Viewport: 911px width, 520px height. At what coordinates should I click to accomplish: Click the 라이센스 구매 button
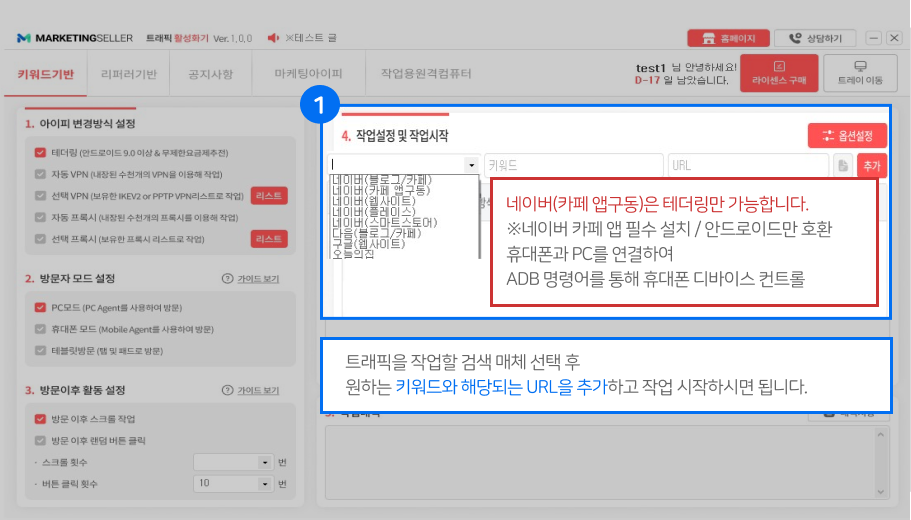coord(779,73)
